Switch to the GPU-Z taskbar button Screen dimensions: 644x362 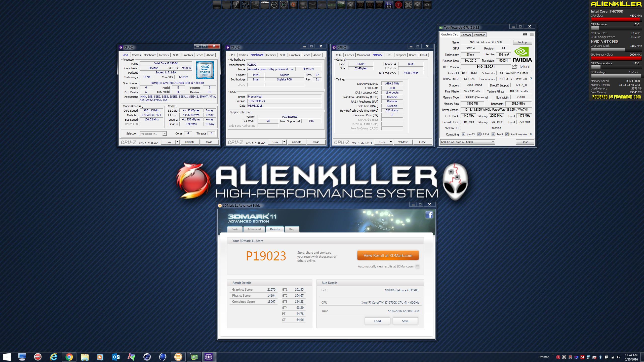coord(194,357)
